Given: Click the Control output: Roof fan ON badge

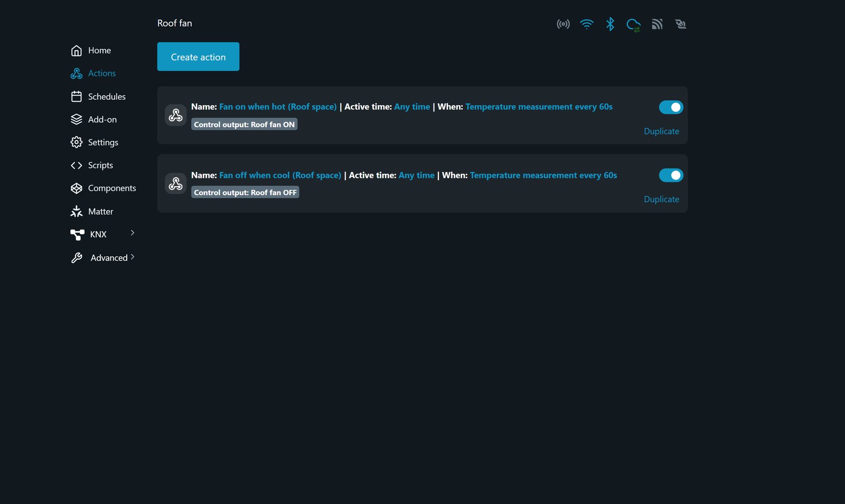Looking at the screenshot, I should 245,125.
